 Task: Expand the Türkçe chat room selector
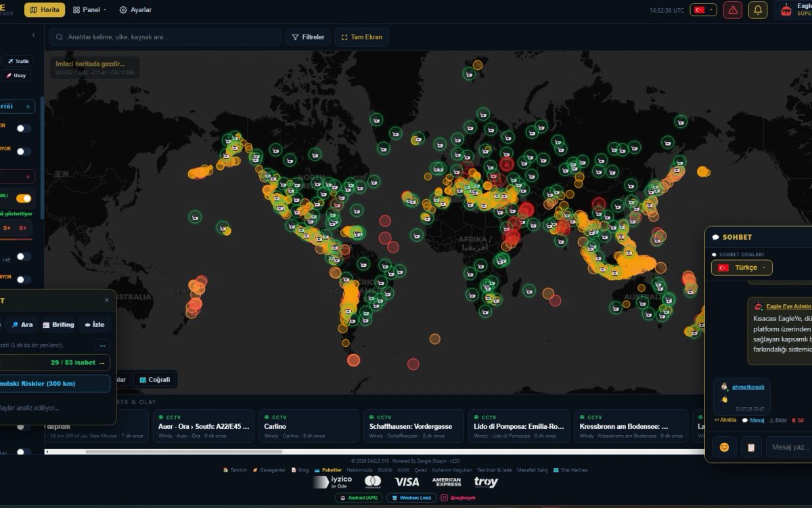coord(742,268)
